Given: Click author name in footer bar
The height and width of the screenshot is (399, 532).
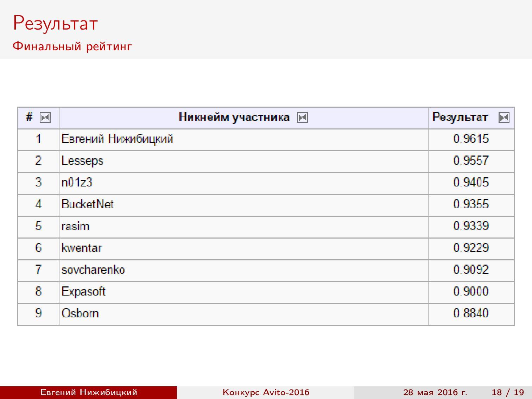Looking at the screenshot, I should click(89, 392).
